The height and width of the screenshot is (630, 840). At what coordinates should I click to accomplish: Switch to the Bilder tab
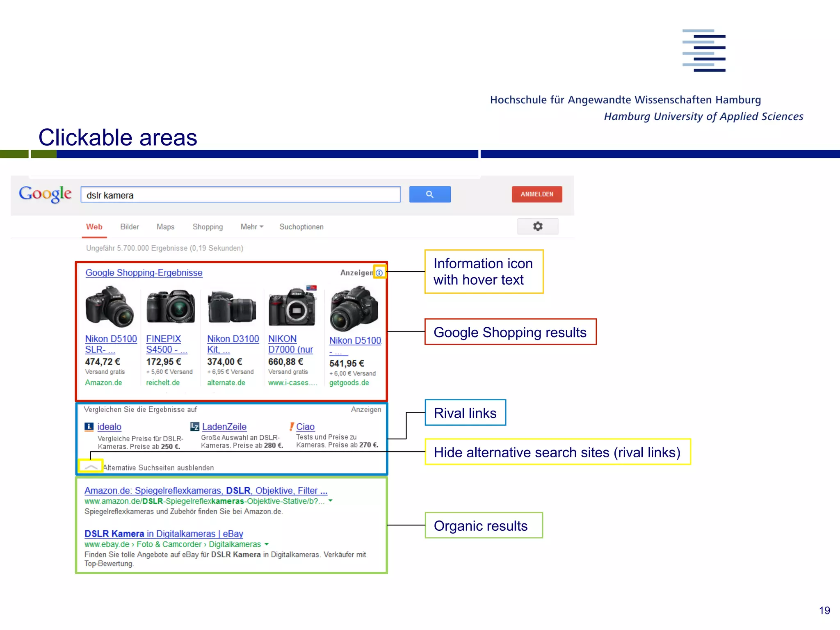point(130,227)
